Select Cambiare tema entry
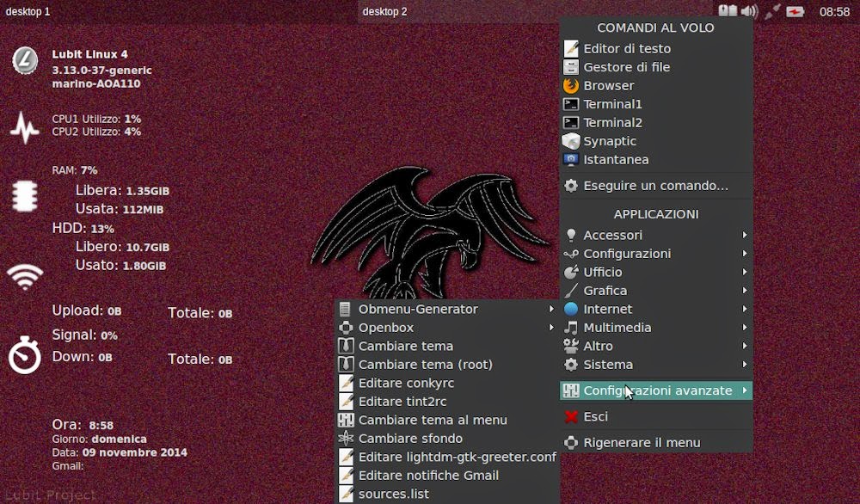 [447, 346]
